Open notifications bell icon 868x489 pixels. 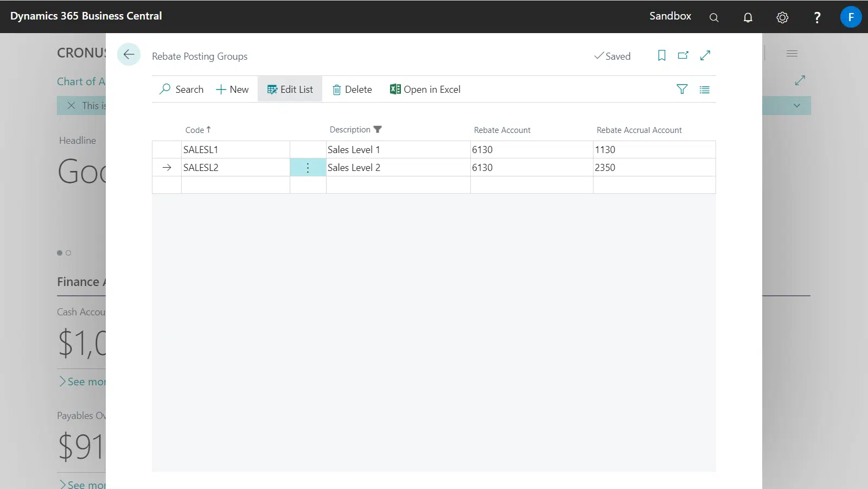(748, 17)
